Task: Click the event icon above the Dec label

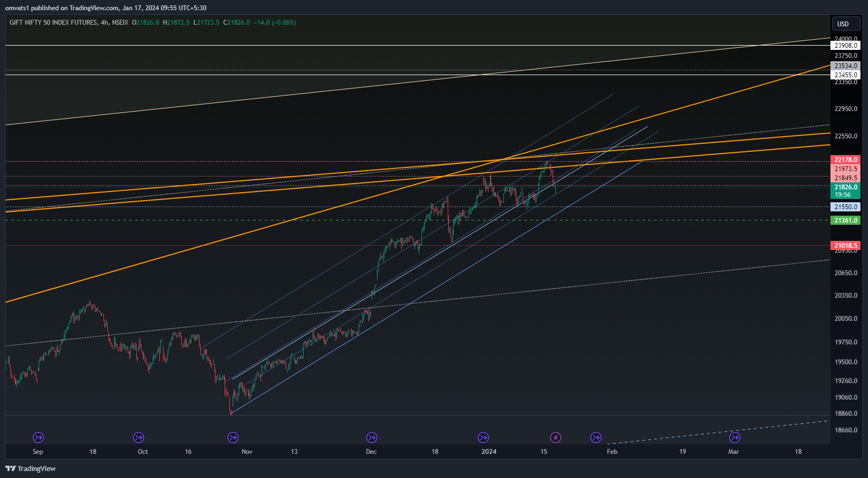Action: point(372,437)
